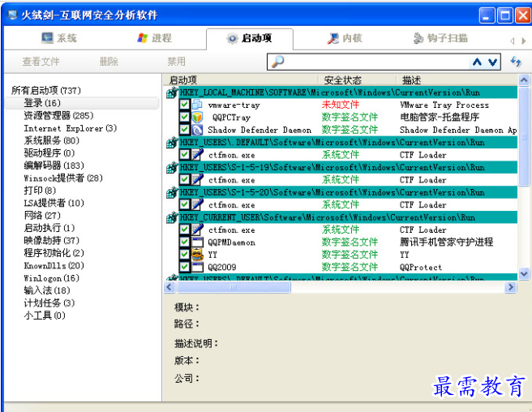Go to next search result arrow
The width and height of the screenshot is (532, 412).
(x=492, y=62)
